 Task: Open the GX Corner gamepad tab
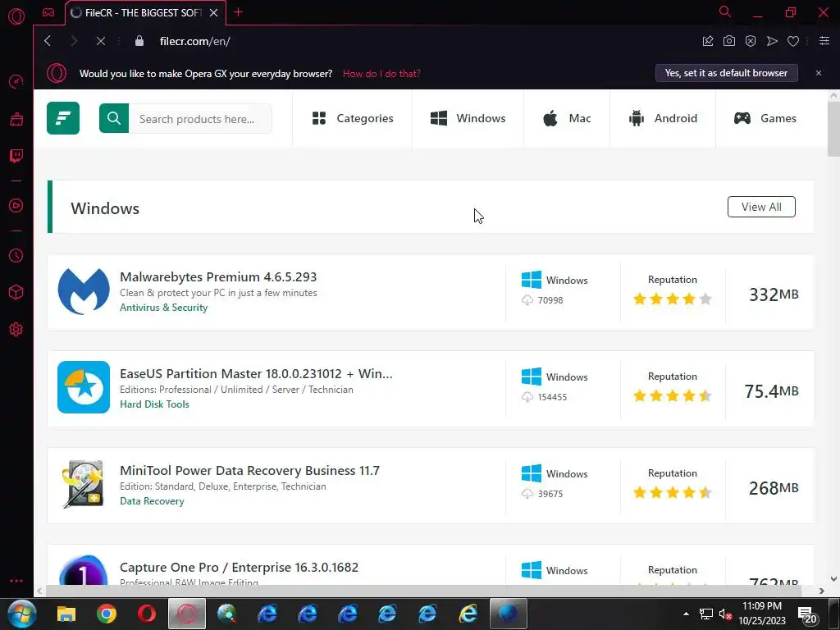click(48, 12)
